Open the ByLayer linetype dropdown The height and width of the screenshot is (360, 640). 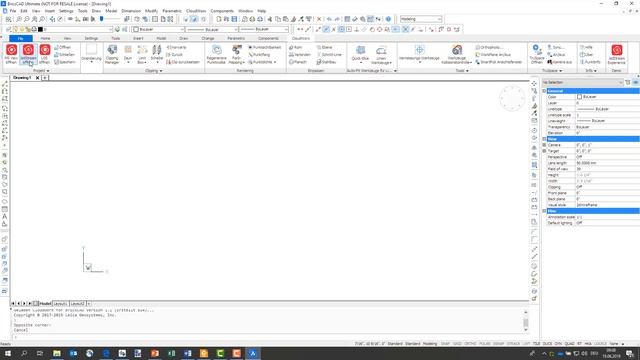coord(211,29)
